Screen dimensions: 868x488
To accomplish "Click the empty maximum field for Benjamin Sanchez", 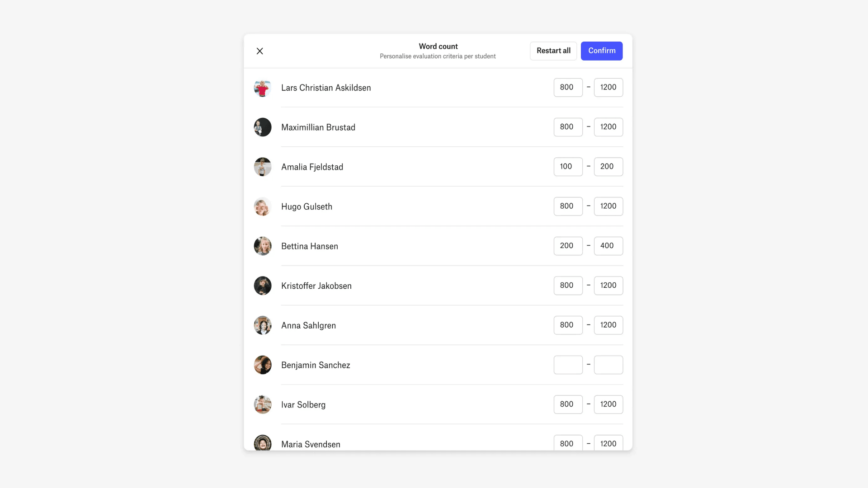I will pos(608,365).
